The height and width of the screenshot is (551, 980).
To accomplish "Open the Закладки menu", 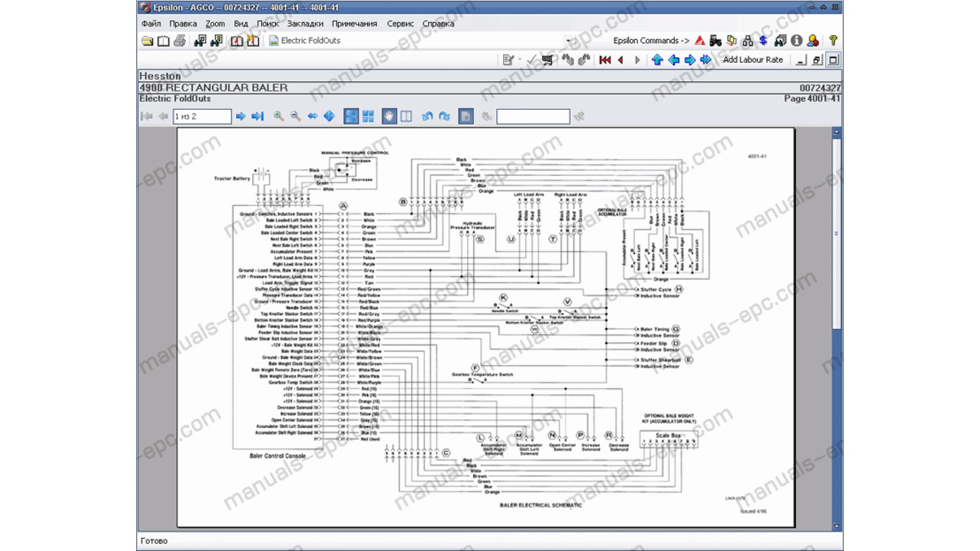I will click(305, 23).
